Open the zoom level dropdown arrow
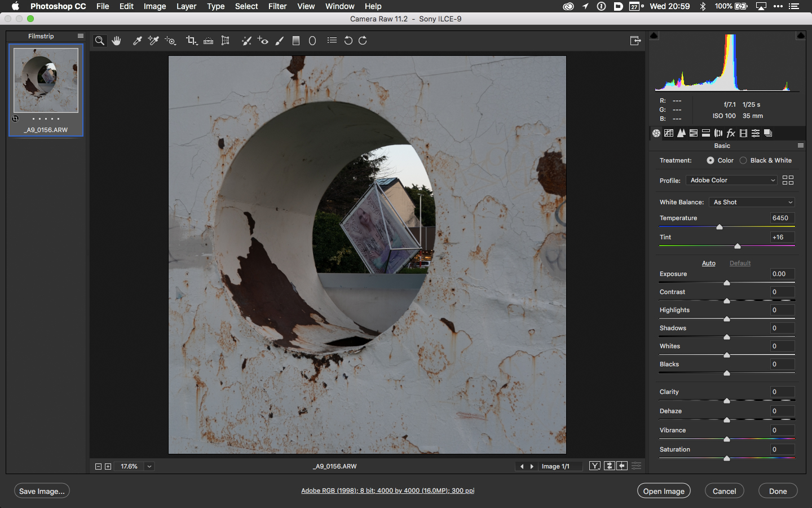The width and height of the screenshot is (812, 508). point(149,466)
